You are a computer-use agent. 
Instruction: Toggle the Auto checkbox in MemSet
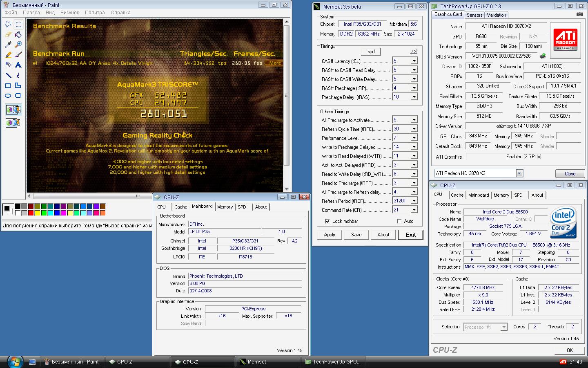pyautogui.click(x=399, y=221)
